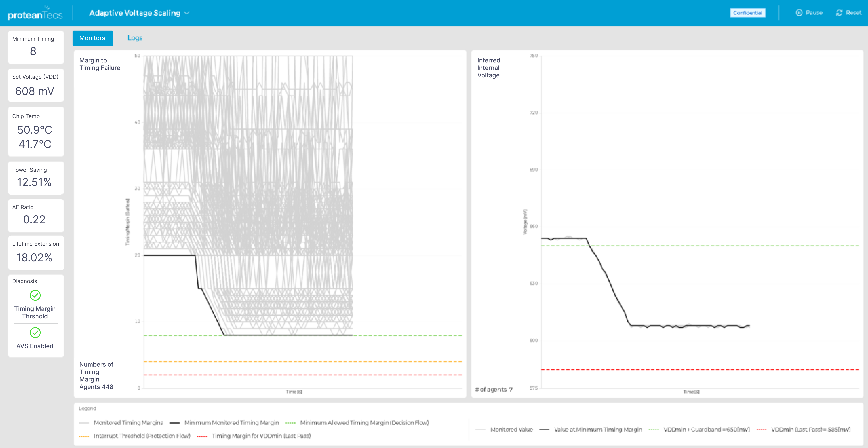The image size is (868, 448).
Task: Click the Minimum Timing value 8
Action: point(33,51)
